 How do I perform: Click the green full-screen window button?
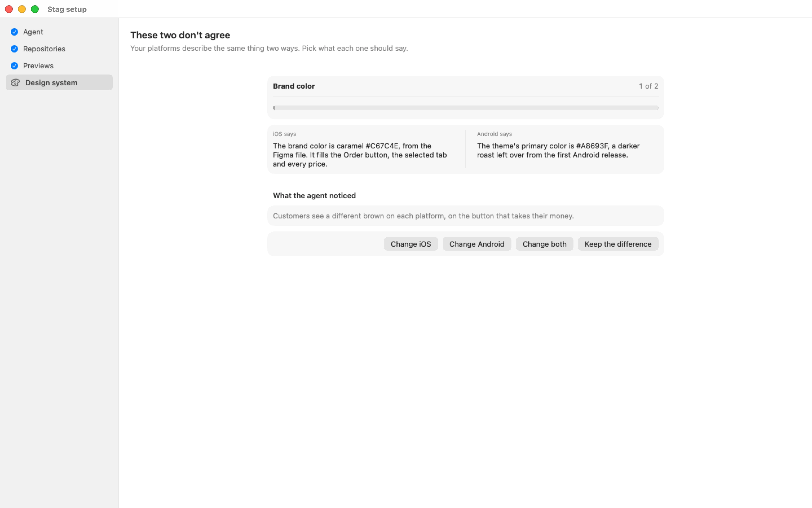[35, 9]
